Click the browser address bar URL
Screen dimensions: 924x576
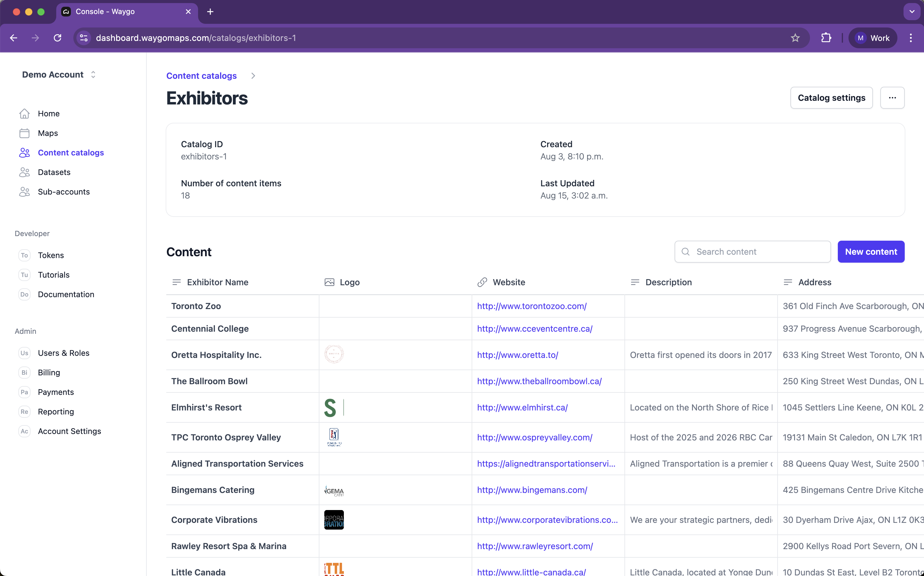tap(196, 38)
